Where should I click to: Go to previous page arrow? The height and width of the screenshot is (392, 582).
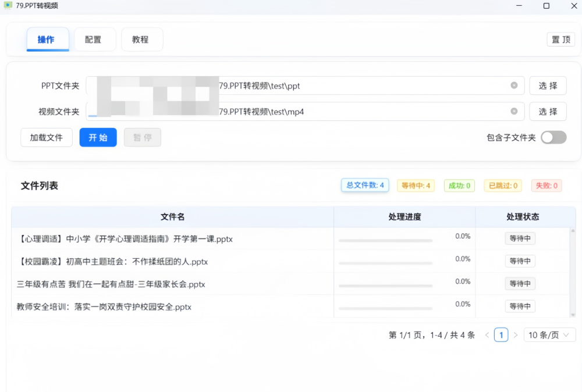pos(487,335)
